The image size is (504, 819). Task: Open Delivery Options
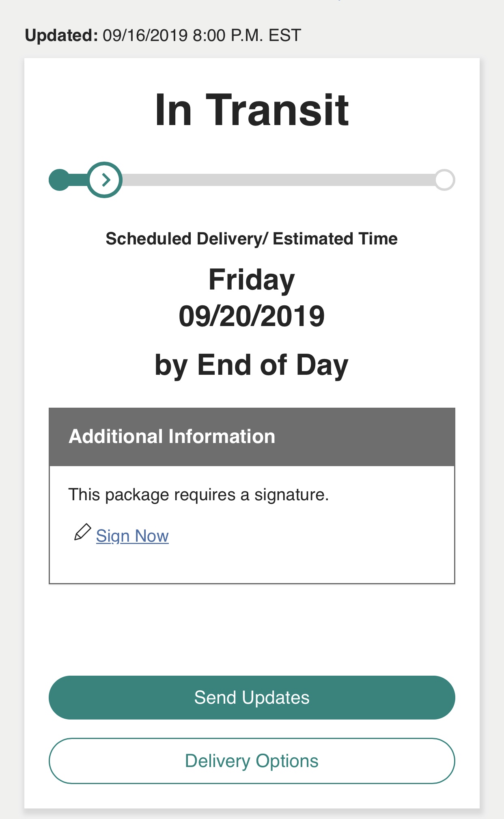[x=252, y=761]
